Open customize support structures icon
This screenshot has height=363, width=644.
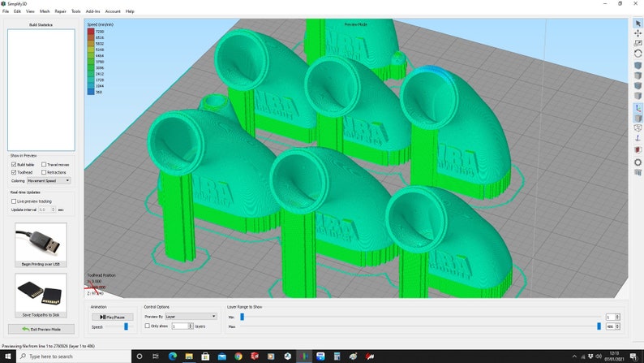(638, 173)
